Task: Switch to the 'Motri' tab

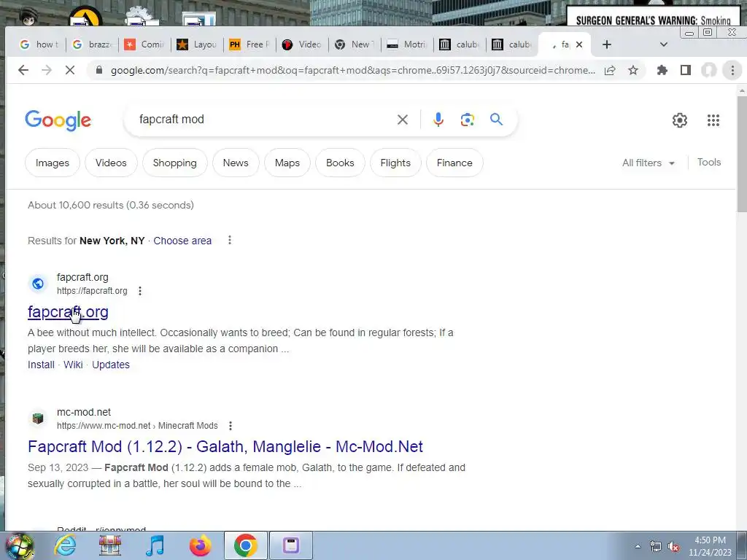Action: [x=406, y=44]
